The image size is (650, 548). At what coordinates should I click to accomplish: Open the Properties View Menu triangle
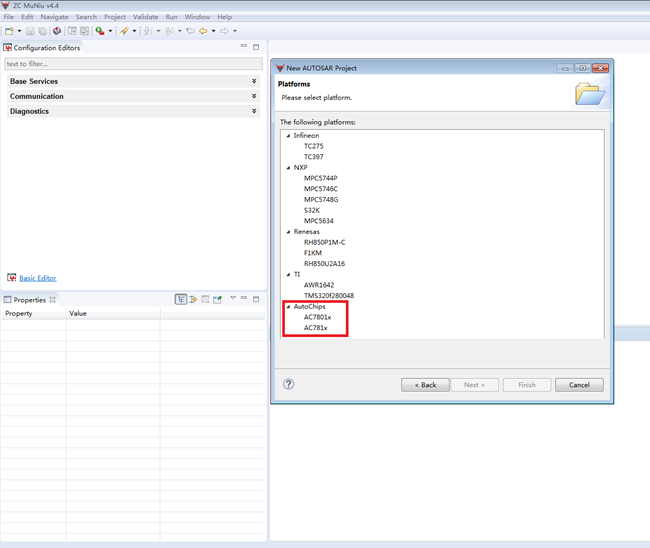(233, 298)
